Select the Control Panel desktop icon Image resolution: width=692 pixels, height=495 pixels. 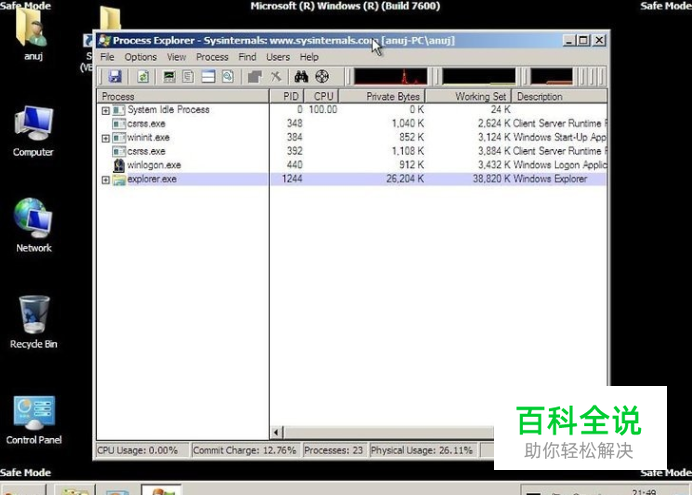[34, 420]
